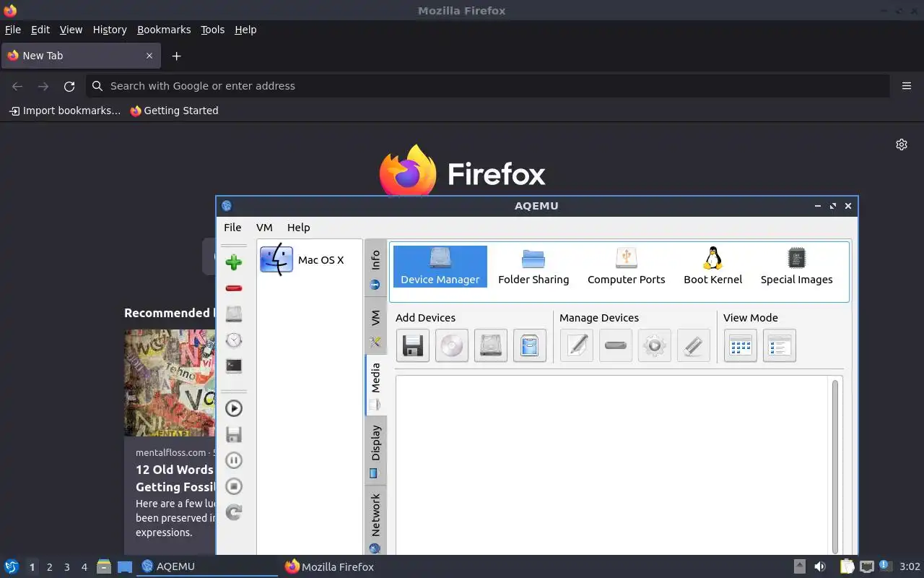924x578 pixels.
Task: Click the Firefox address search field
Action: (487, 86)
